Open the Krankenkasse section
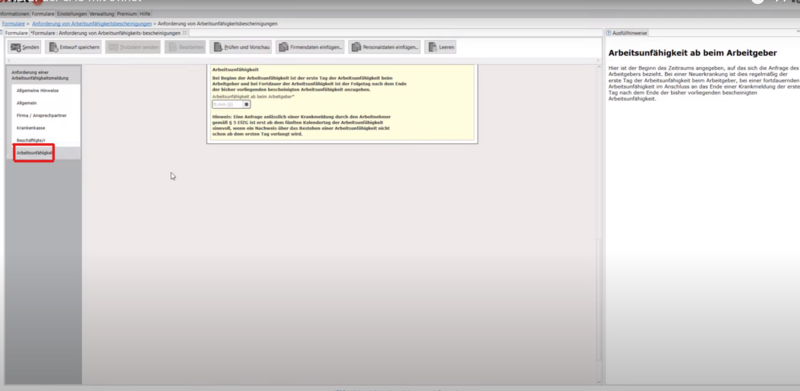The image size is (800, 391). tap(31, 128)
